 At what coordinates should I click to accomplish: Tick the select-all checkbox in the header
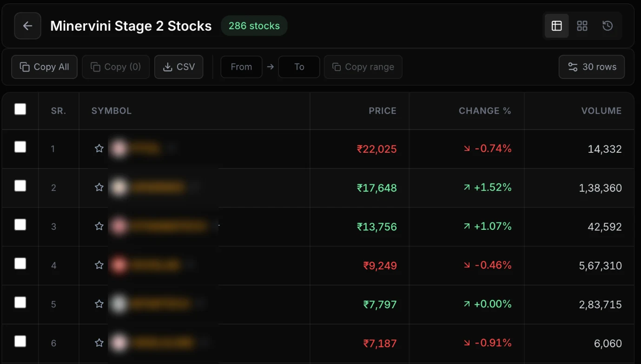pyautogui.click(x=20, y=109)
